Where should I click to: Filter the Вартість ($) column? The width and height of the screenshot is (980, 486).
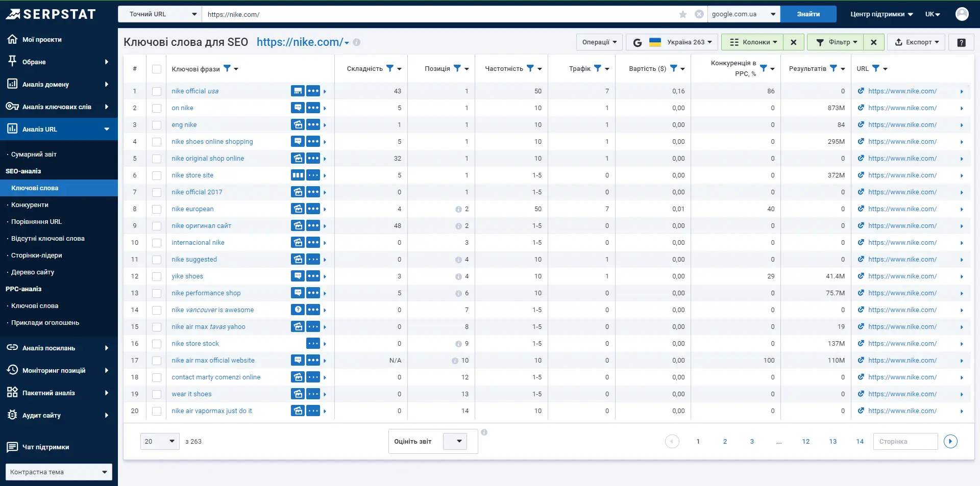point(674,68)
